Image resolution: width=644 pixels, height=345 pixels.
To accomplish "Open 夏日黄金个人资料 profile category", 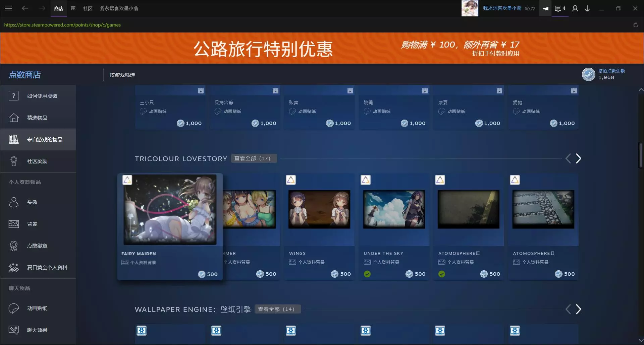I will [38, 267].
